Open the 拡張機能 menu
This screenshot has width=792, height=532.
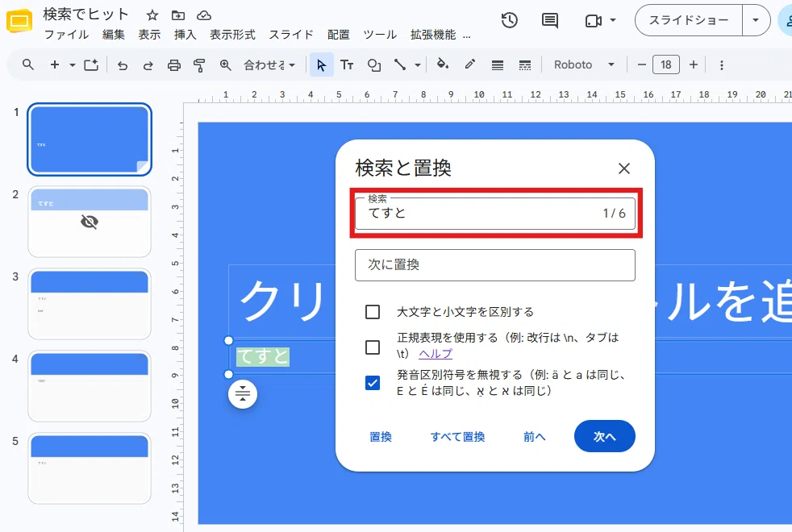[x=433, y=35]
